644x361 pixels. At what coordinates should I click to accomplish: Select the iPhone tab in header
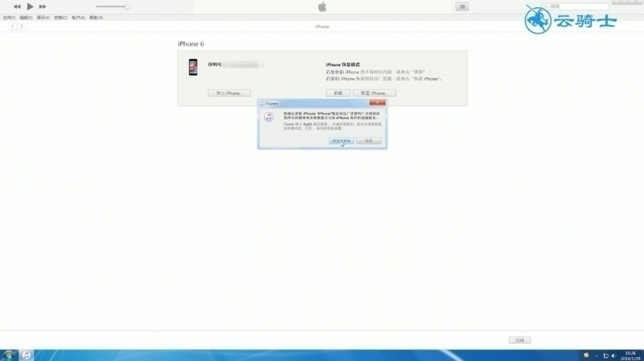(x=322, y=27)
